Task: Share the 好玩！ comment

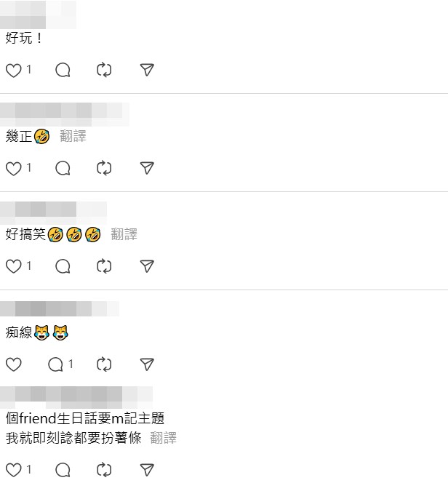Action: [147, 71]
